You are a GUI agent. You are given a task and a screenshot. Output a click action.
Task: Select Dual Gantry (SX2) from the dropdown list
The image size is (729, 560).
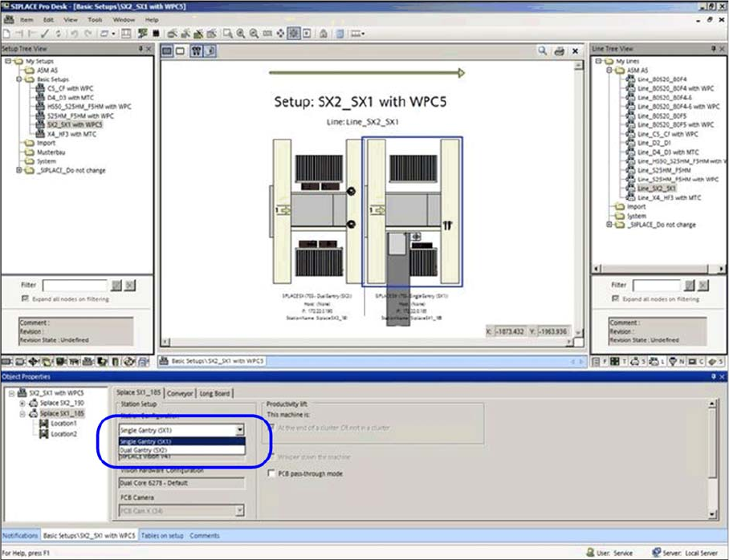pos(145,450)
